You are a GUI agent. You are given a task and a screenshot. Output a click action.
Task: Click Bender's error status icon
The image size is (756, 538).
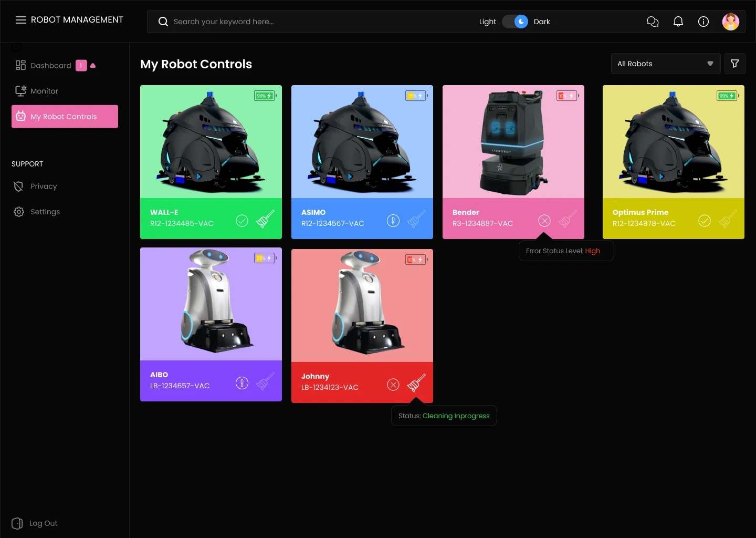point(544,221)
